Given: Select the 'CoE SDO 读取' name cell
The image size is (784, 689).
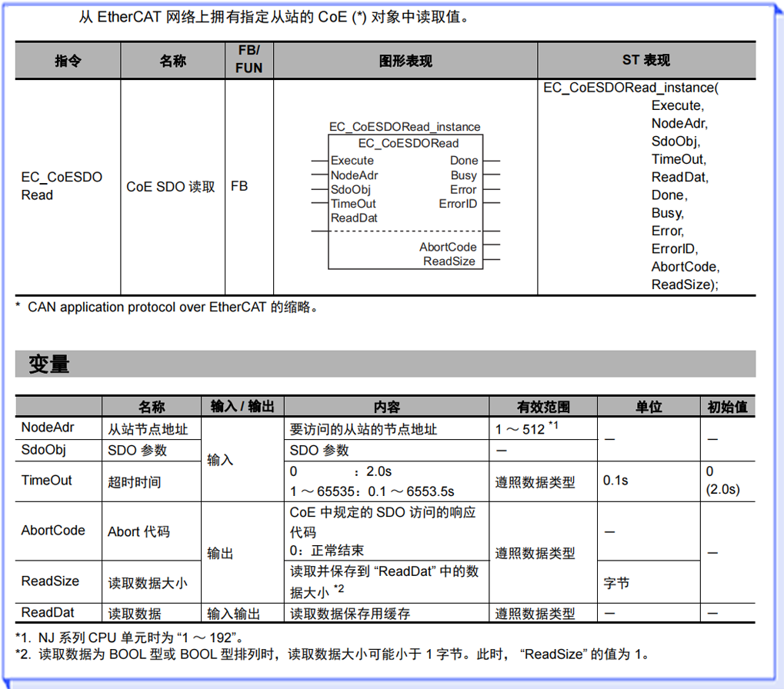Looking at the screenshot, I should coord(171,187).
